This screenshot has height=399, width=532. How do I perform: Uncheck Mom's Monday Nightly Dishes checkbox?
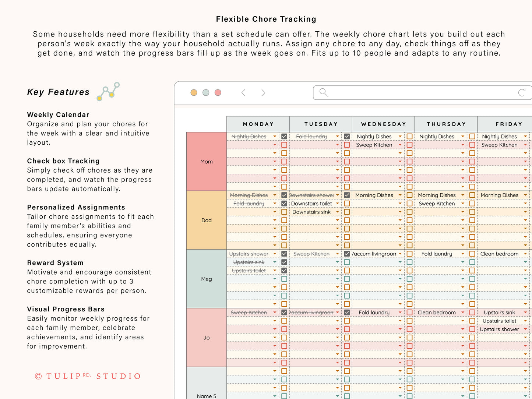284,137
